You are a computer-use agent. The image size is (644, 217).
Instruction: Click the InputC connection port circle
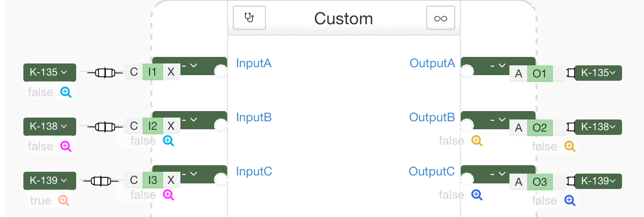(221, 180)
